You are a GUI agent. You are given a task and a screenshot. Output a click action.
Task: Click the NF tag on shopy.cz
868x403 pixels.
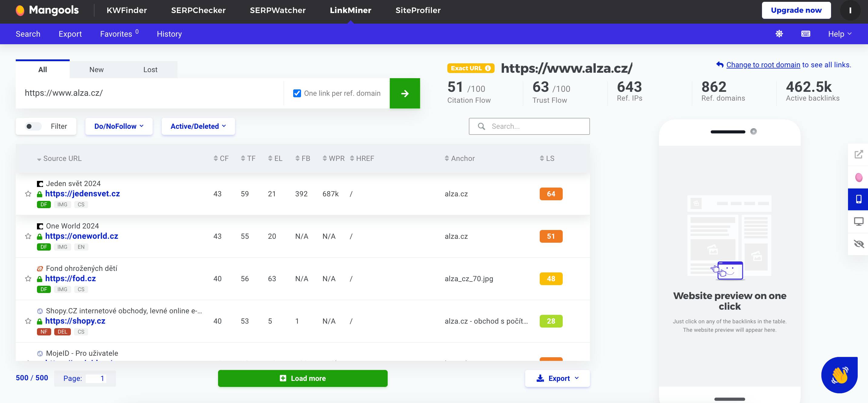click(x=44, y=332)
